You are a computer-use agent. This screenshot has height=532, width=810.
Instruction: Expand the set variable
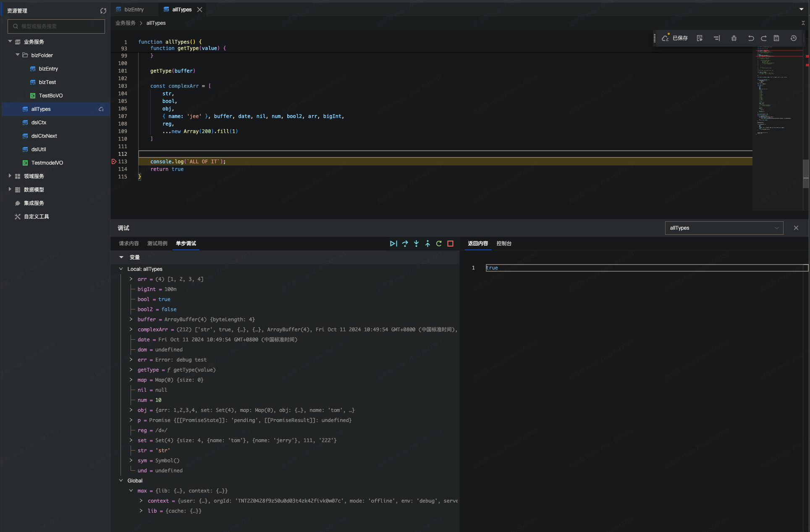pyautogui.click(x=131, y=440)
